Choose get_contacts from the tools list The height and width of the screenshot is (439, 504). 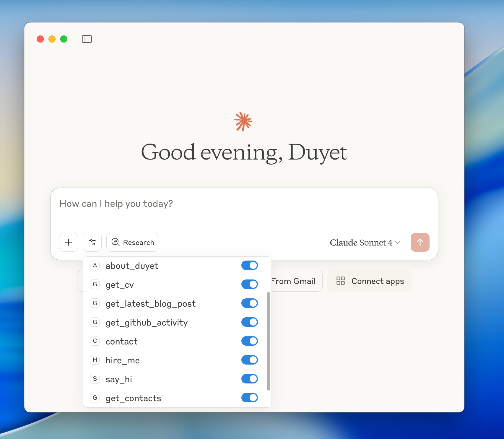pyautogui.click(x=133, y=398)
